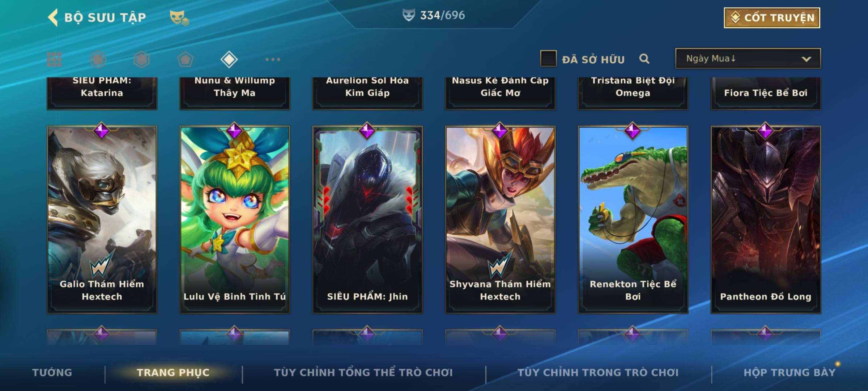Open the Ngày Mua sort dropdown

(748, 58)
